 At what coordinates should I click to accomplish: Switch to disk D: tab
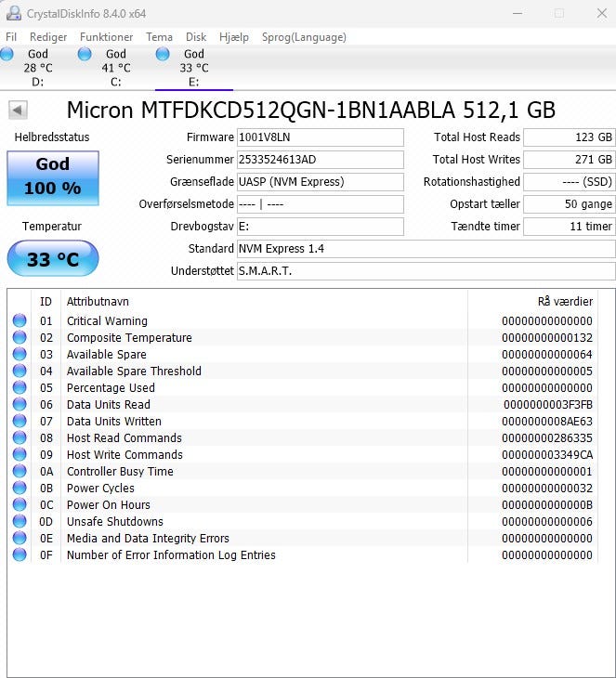[38, 68]
